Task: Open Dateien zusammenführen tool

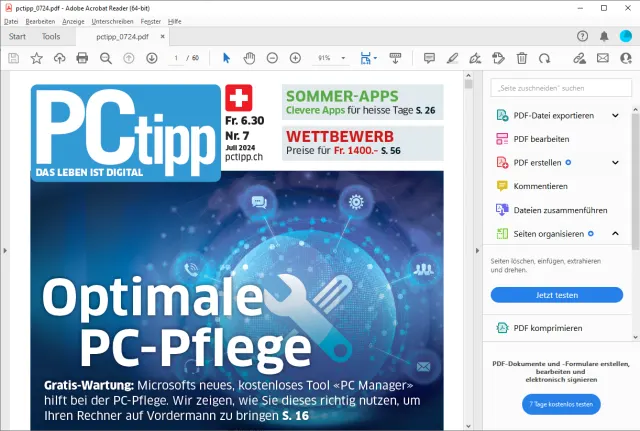Action: point(560,210)
